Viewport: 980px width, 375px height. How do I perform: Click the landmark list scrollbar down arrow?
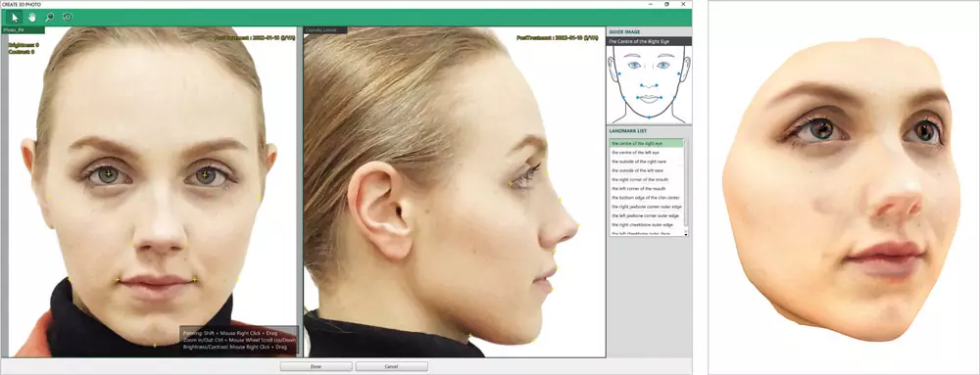pos(687,234)
